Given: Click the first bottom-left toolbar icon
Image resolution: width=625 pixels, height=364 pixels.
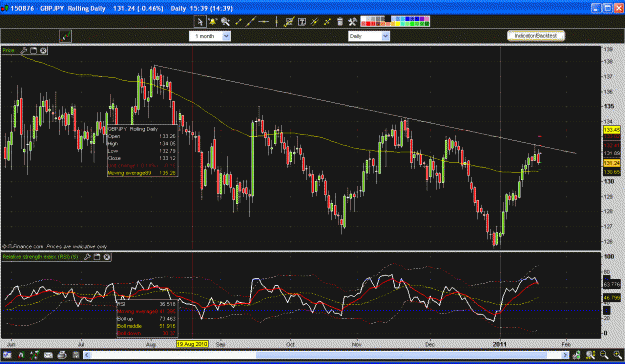Looking at the screenshot, I should 7,355.
